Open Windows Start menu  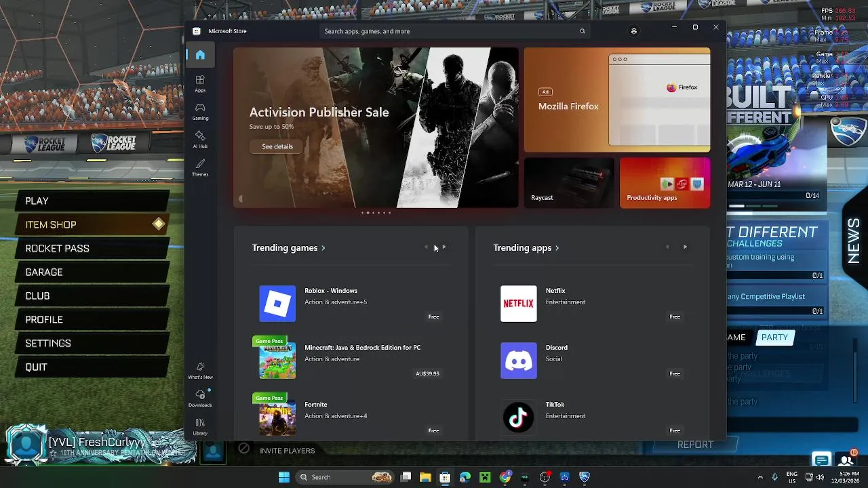pyautogui.click(x=284, y=477)
